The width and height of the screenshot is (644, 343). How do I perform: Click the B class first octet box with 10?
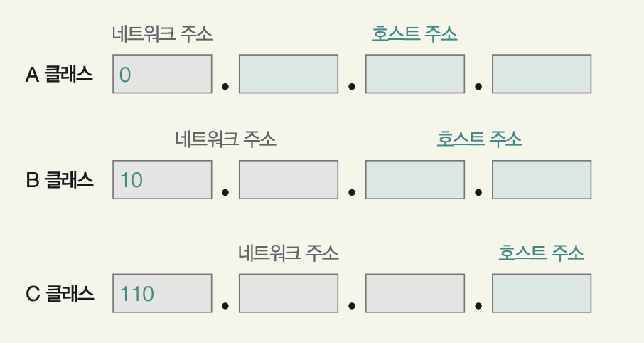[162, 180]
